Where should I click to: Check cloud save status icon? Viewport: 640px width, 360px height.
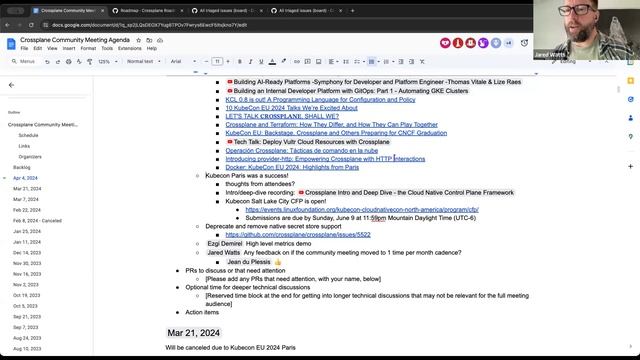160,40
